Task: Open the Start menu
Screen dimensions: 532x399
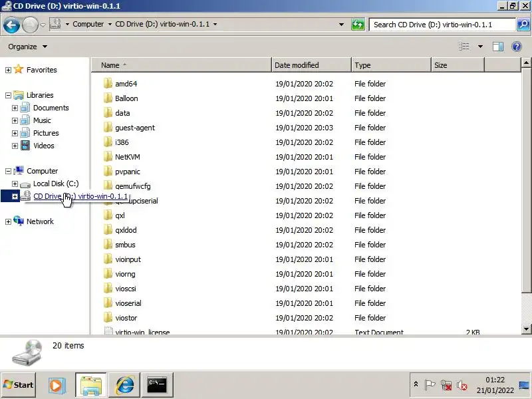Action: coord(19,385)
